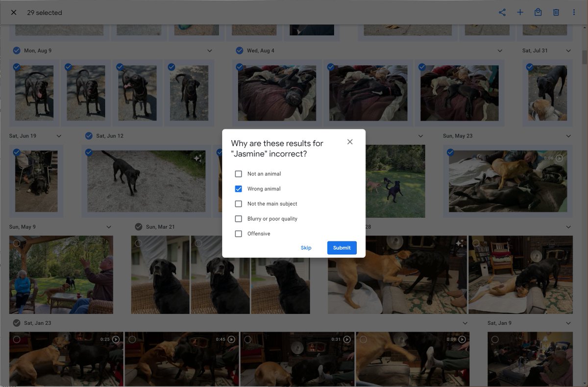Toggle the Mon, Aug 9 date group check

point(17,51)
